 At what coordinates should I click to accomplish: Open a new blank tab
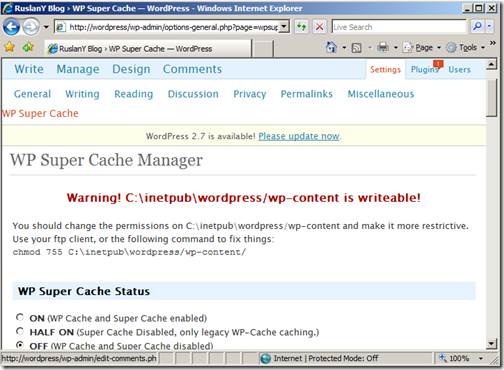(263, 49)
